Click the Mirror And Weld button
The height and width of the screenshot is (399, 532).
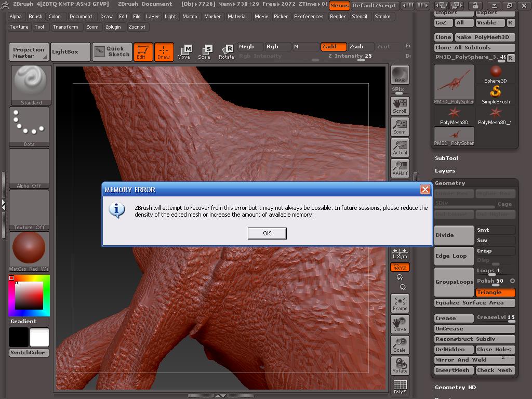click(x=475, y=360)
